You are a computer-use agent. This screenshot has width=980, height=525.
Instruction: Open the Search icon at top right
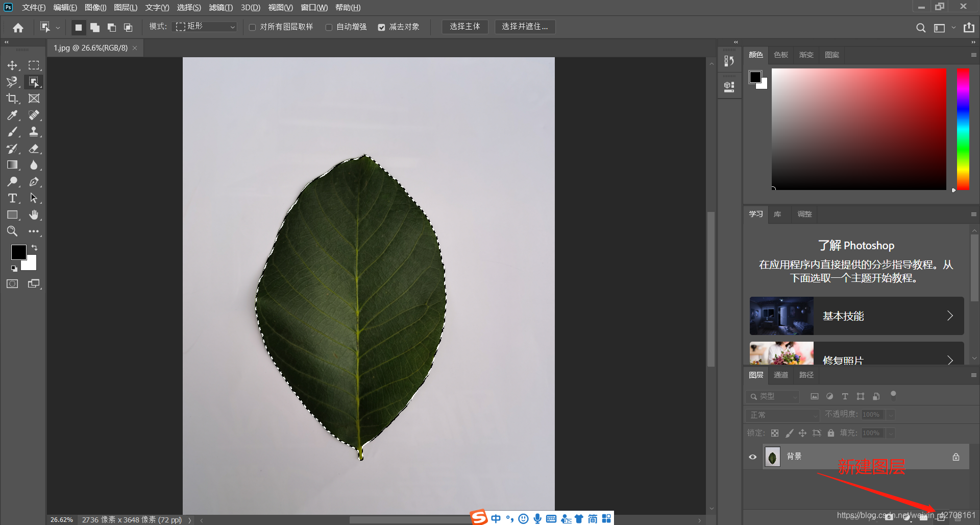coord(921,28)
